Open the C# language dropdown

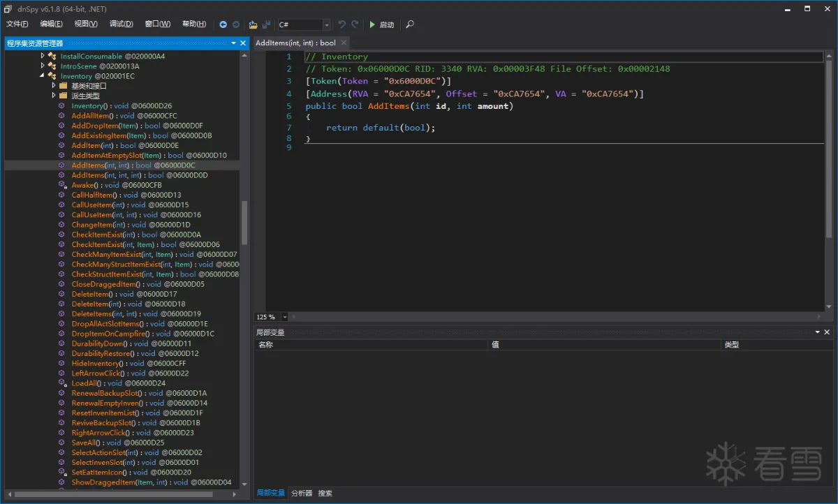click(326, 25)
